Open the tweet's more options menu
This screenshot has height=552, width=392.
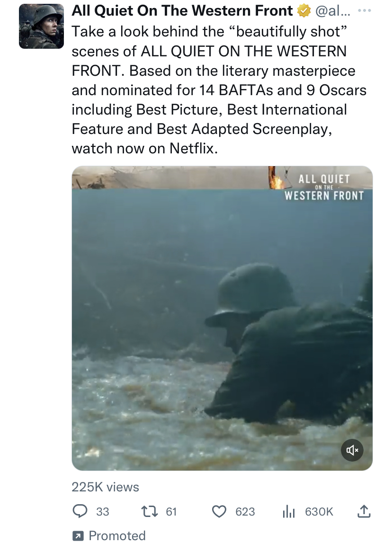[363, 10]
